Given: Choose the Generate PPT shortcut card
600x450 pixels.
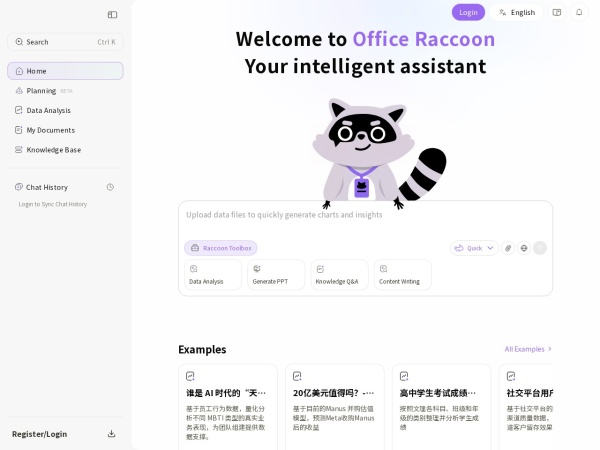Looking at the screenshot, I should click(276, 275).
